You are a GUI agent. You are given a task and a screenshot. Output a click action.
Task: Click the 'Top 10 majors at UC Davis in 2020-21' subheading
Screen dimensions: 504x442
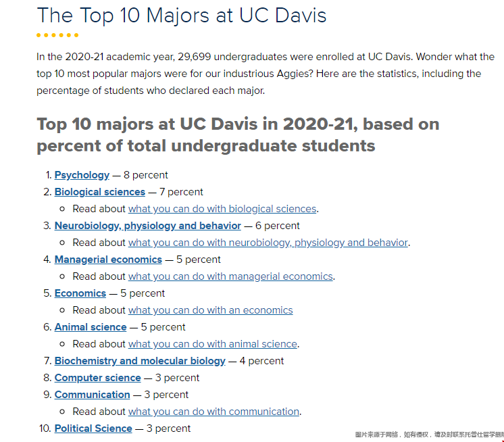pyautogui.click(x=238, y=134)
